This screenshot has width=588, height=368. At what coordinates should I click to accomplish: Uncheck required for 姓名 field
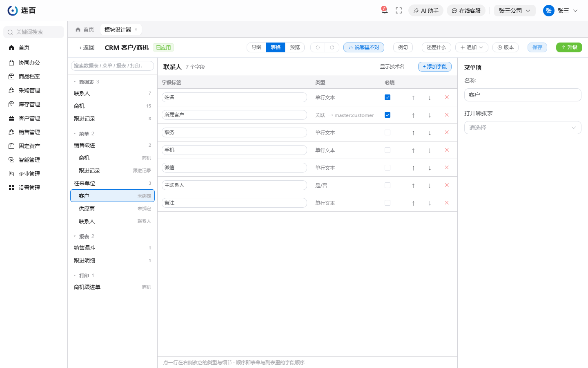click(x=388, y=97)
